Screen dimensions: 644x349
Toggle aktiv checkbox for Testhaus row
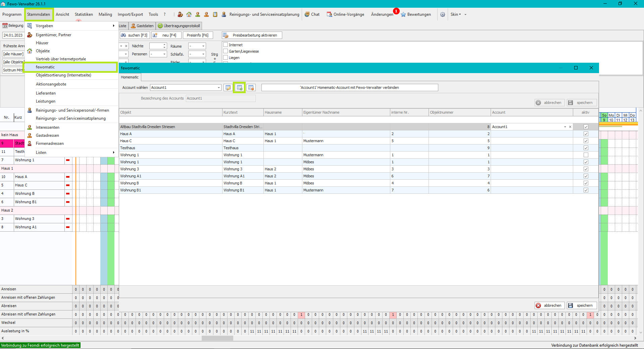[586, 148]
